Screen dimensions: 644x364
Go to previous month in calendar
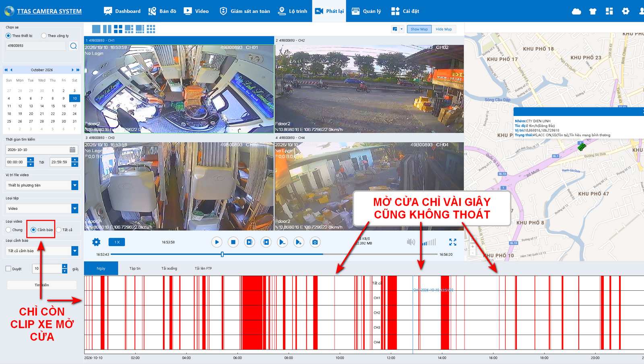pos(11,70)
